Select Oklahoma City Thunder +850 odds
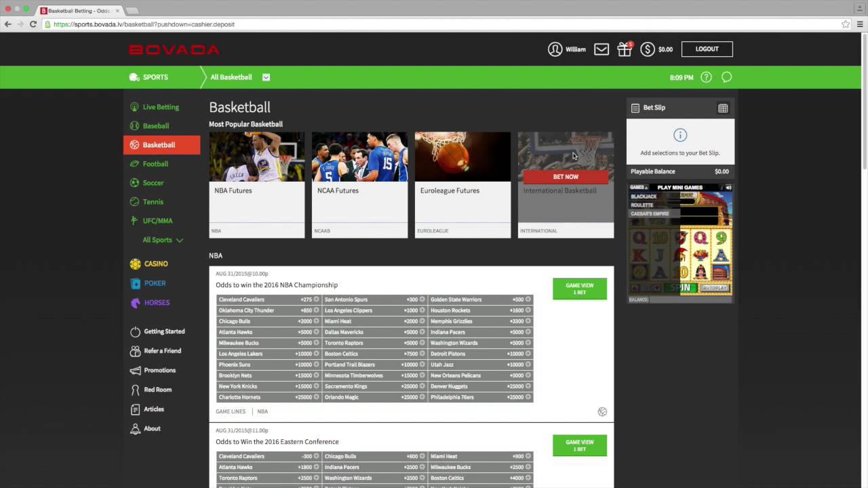This screenshot has width=868, height=488. 269,310
